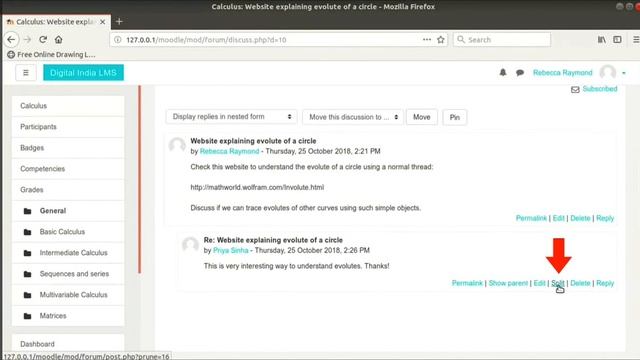Split the reply into new discussion
Screen dimensions: 640x360
click(558, 283)
